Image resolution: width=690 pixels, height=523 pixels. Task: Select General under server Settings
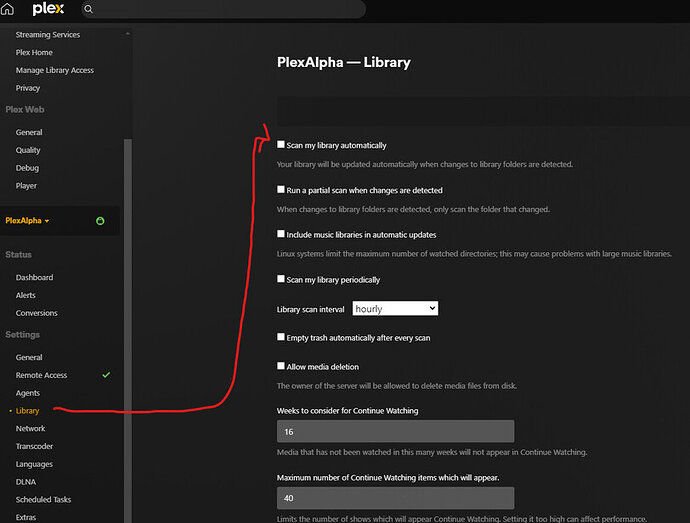29,357
